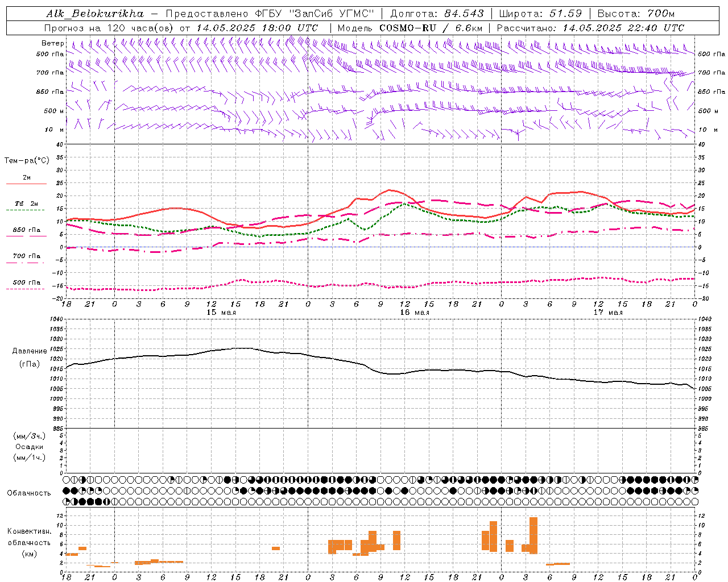Click the tallest orange convective cloud bar
Viewport: 728px width, 582px height.
pos(533,535)
